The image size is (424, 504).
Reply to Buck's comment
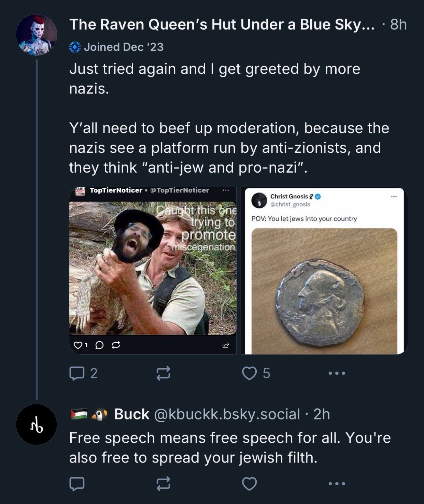(x=77, y=484)
